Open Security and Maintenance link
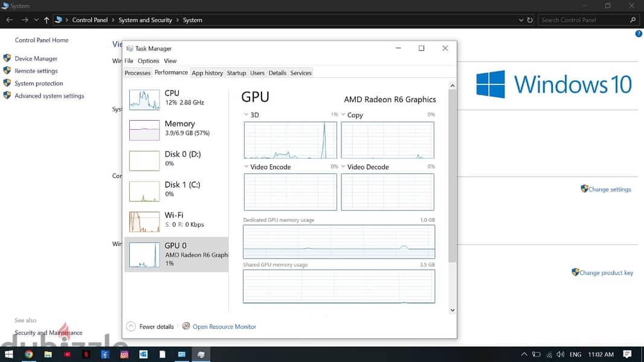 [48, 332]
